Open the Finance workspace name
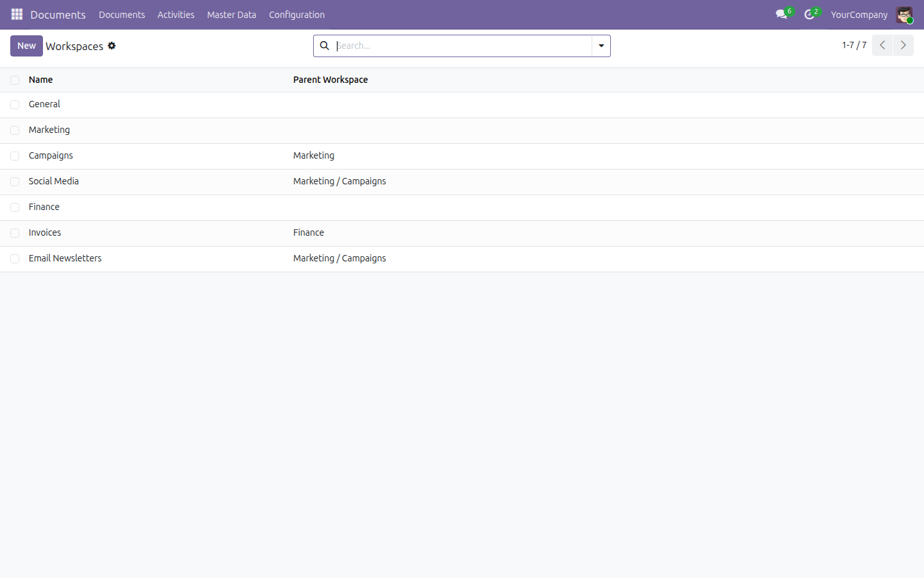The width and height of the screenshot is (924, 578). pos(44,207)
